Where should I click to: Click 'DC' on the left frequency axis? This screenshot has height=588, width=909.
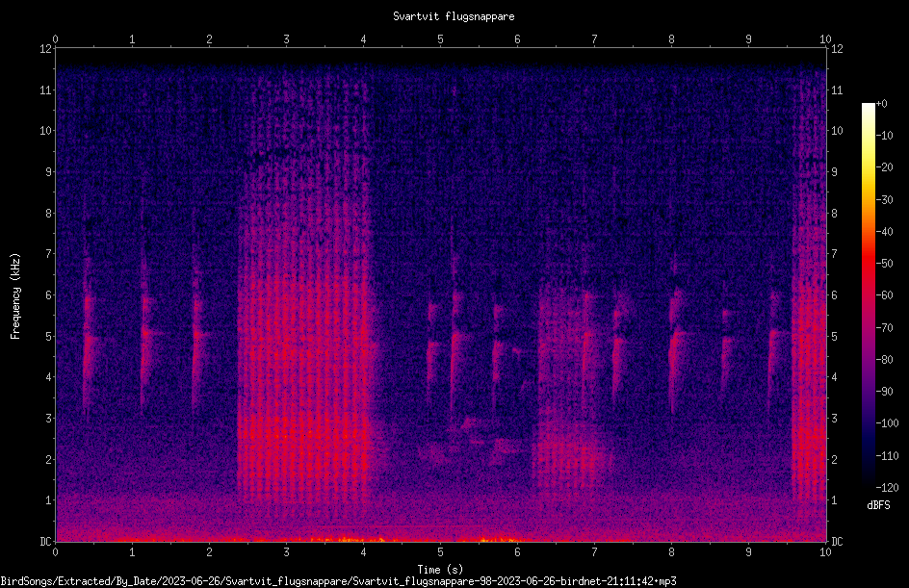(x=45, y=542)
